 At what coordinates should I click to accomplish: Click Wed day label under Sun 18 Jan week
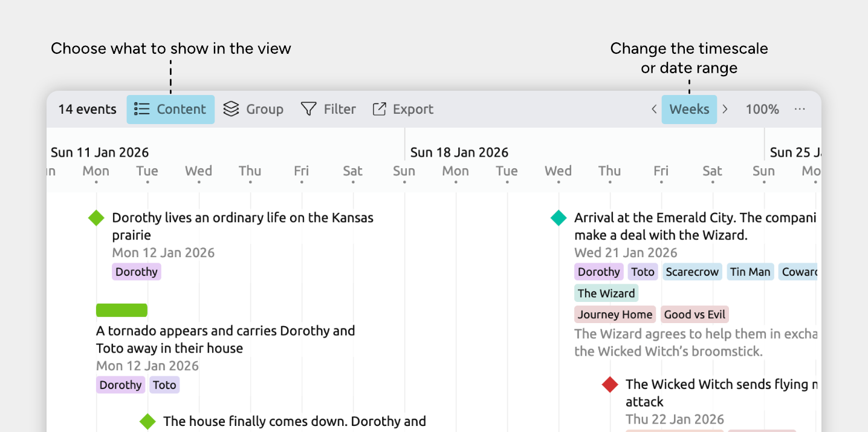click(x=558, y=171)
